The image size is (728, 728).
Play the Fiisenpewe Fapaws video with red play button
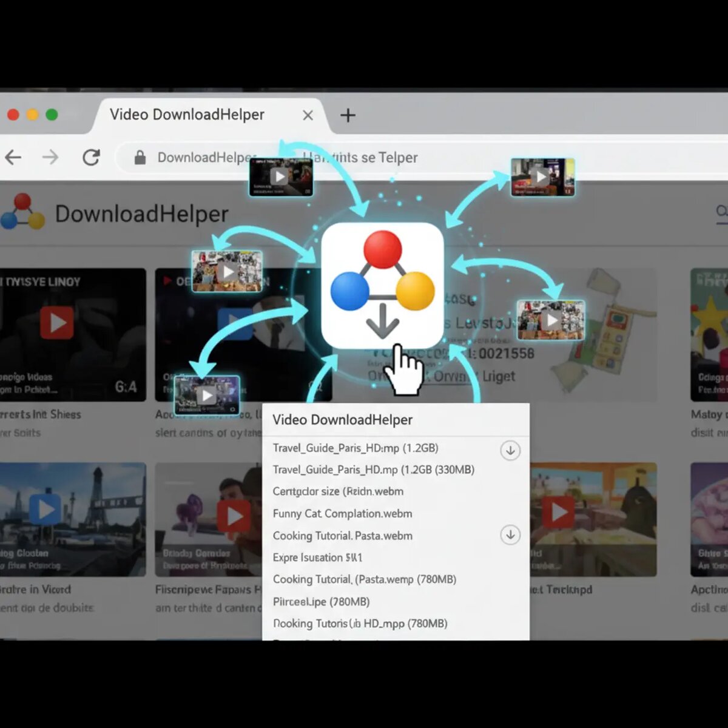(x=234, y=517)
